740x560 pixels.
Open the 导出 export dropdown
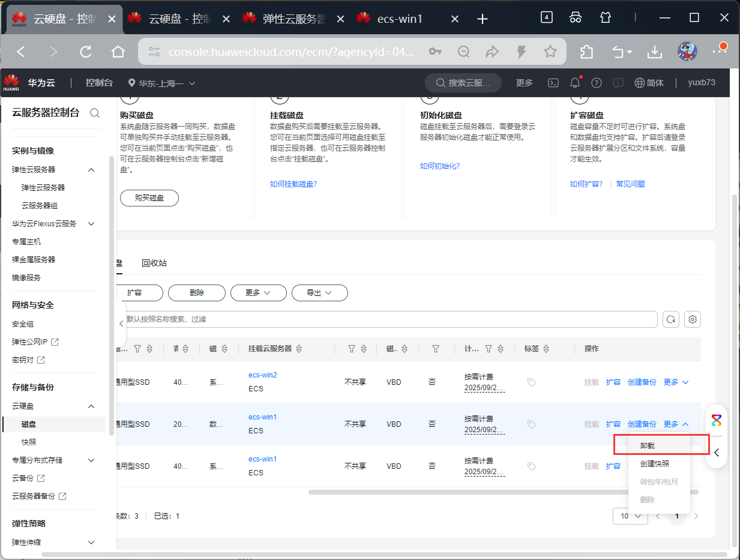click(x=320, y=293)
